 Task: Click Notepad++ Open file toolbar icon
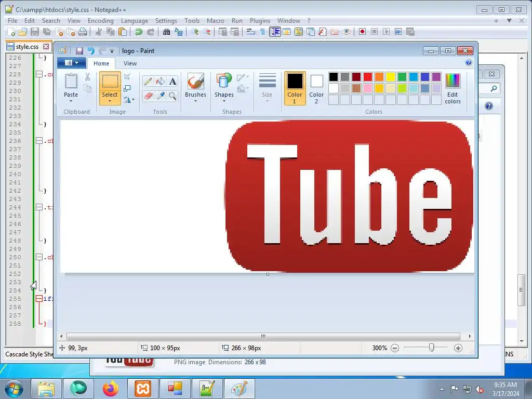click(x=23, y=32)
